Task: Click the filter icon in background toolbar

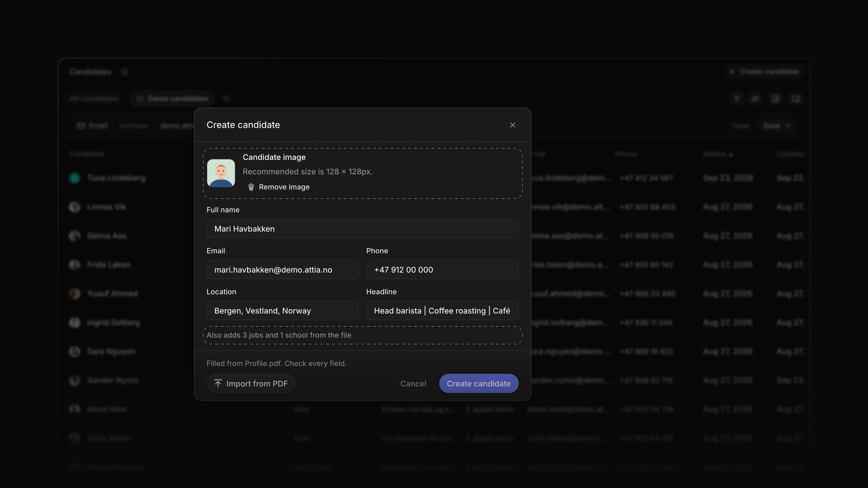Action: [737, 99]
